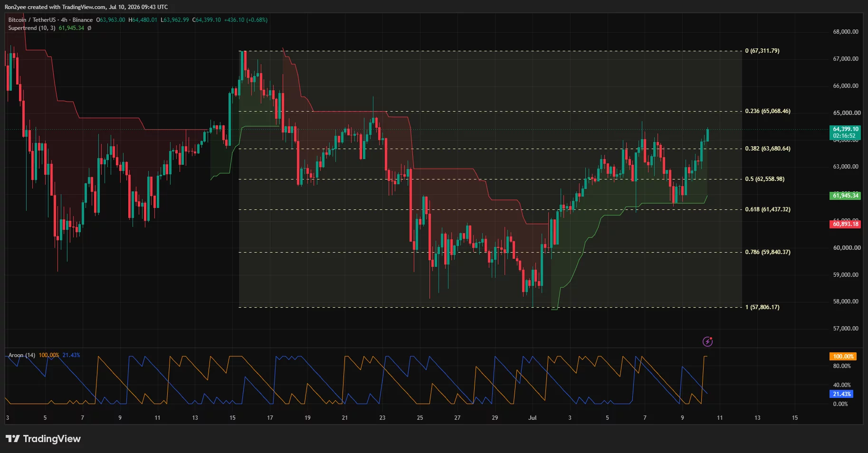The width and height of the screenshot is (868, 453).
Task: Click the TradingView logo
Action: click(x=43, y=439)
